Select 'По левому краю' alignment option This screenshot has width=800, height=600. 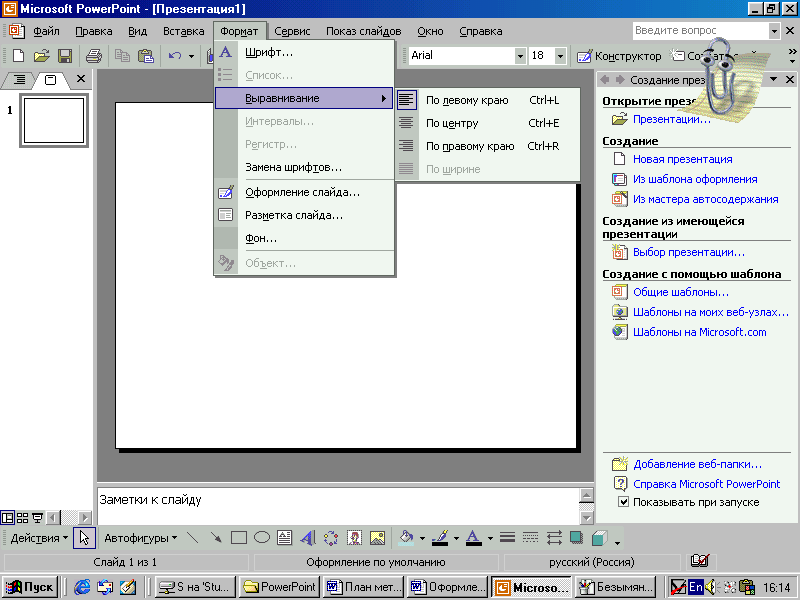(x=488, y=100)
